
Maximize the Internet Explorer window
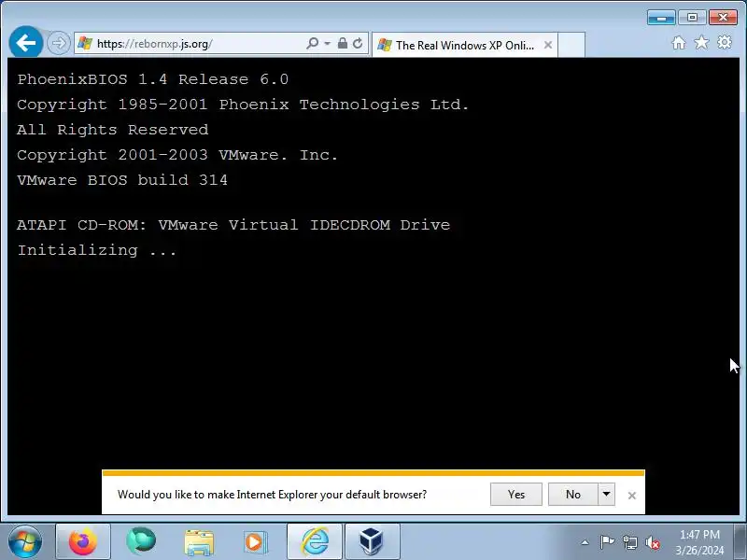click(x=692, y=18)
